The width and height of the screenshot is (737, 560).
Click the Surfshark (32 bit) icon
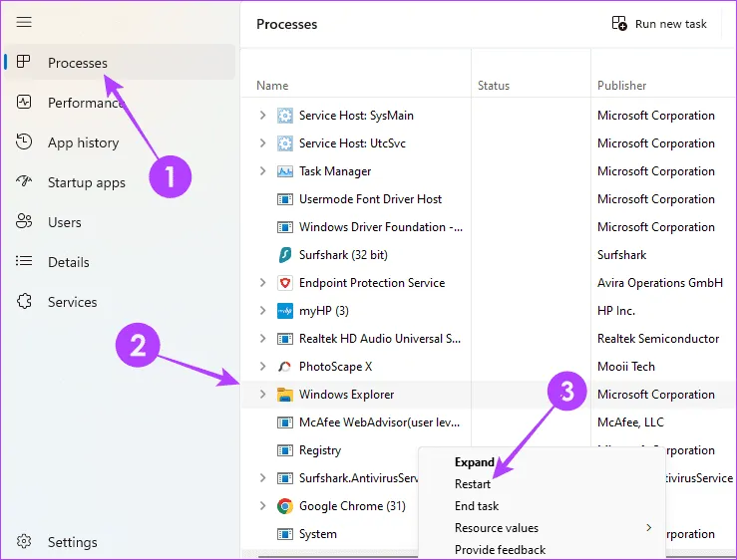pos(285,255)
